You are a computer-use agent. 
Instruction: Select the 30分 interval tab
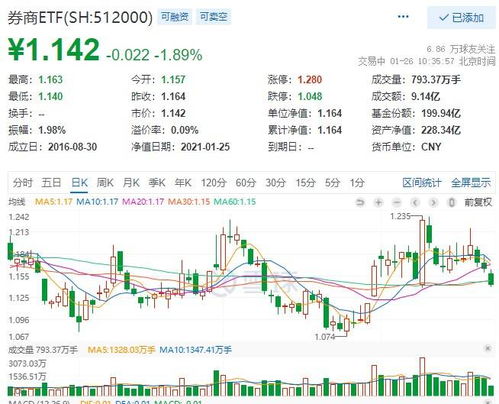pos(276,183)
